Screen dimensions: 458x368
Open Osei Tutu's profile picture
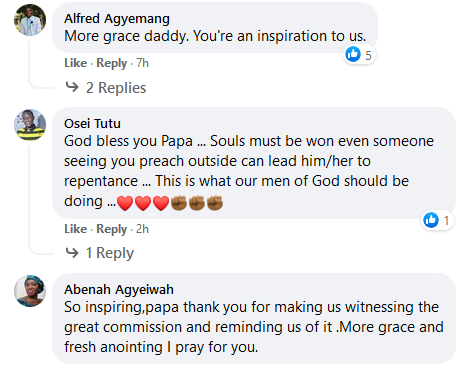pyautogui.click(x=30, y=125)
